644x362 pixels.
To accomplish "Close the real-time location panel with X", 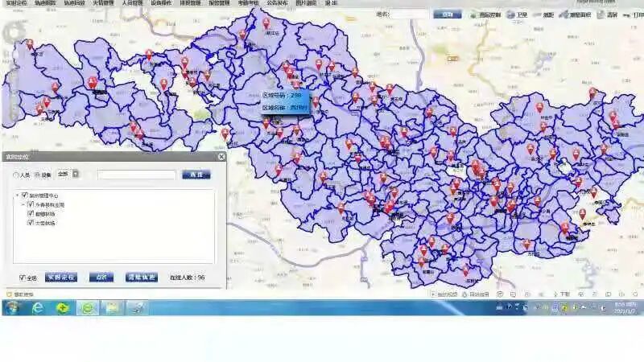I will [x=221, y=157].
